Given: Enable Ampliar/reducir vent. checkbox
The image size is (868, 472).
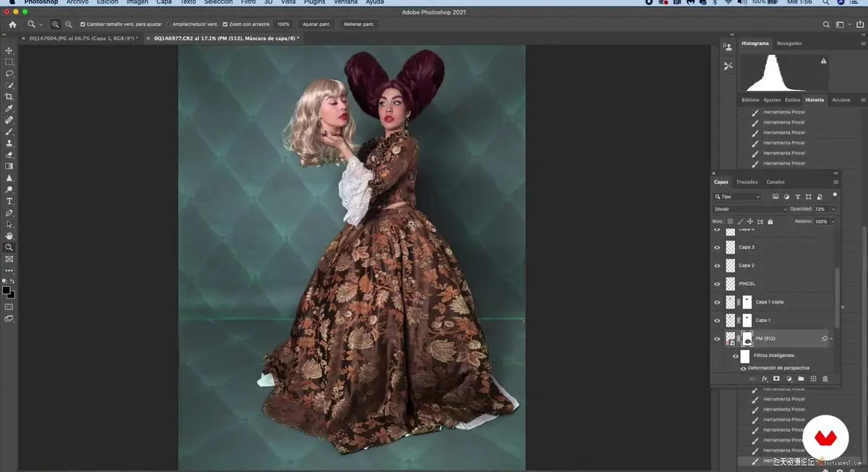Looking at the screenshot, I should (x=169, y=25).
